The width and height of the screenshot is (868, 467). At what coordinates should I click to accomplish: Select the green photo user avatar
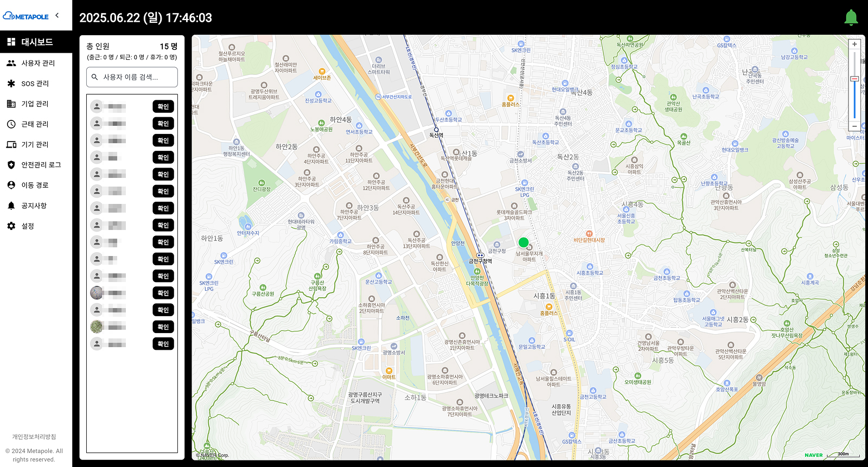click(97, 327)
